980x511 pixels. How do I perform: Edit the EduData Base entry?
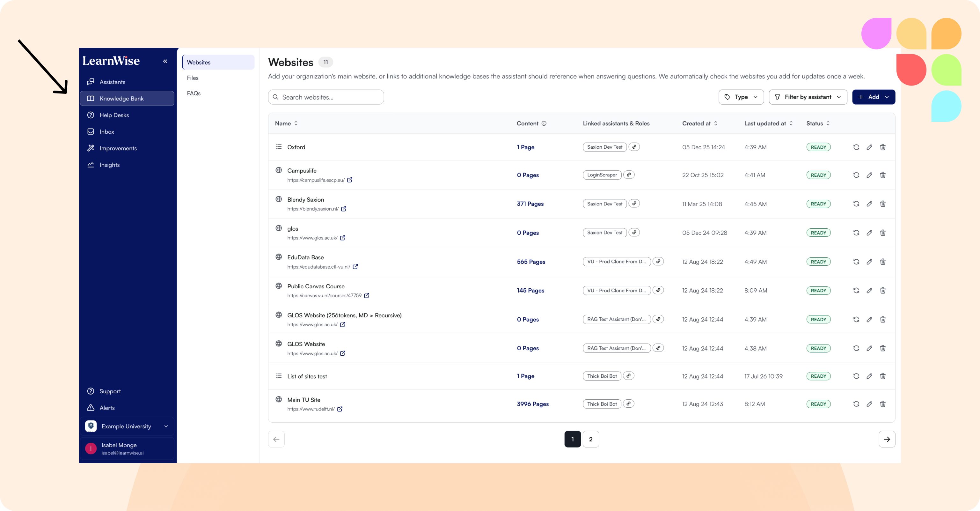[869, 262]
